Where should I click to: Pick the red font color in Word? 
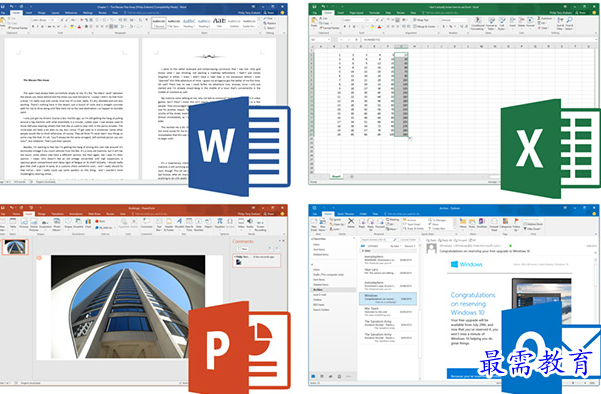point(79,26)
